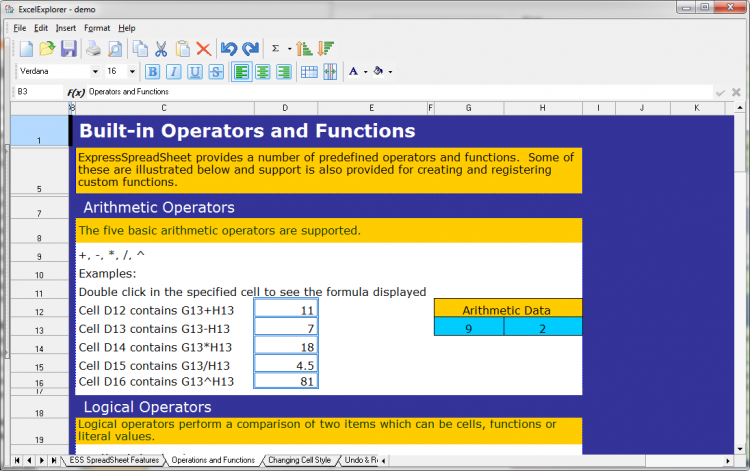Toggle Italic formatting
This screenshot has height=471, width=750.
coord(174,71)
